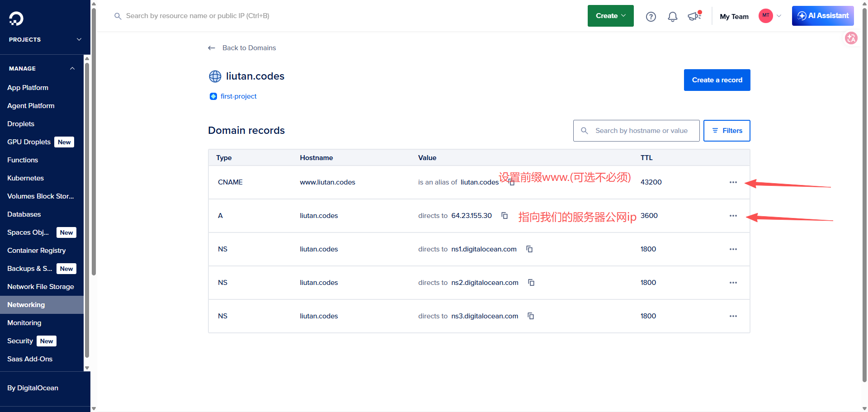Image resolution: width=868 pixels, height=412 pixels.
Task: Click the ns3.digitalocean.com value
Action: (x=485, y=316)
